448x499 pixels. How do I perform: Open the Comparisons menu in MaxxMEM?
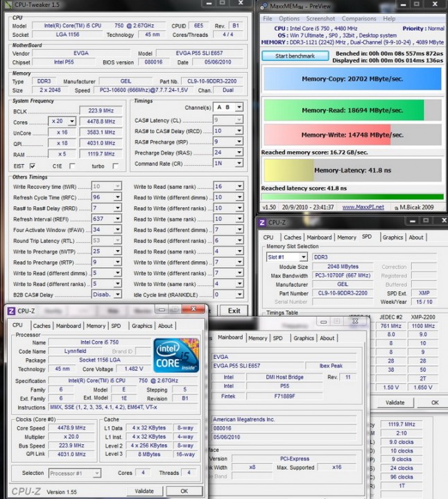[359, 19]
